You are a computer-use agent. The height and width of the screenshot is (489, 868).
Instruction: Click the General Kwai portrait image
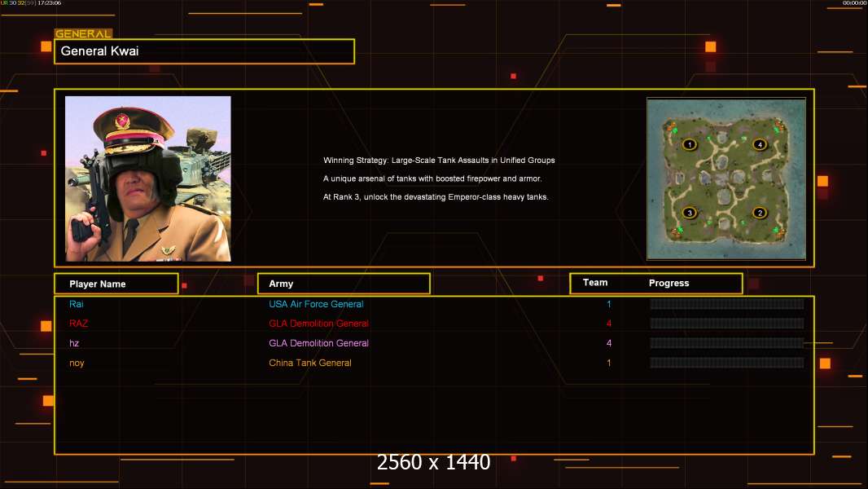coord(148,178)
